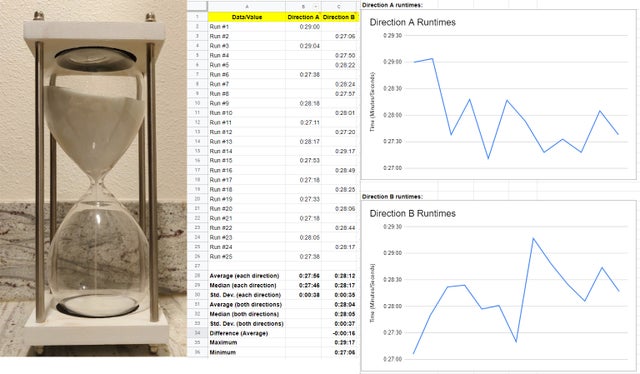Select the Direction B Runtimes chart title
This screenshot has width=640, height=374.
412,213
